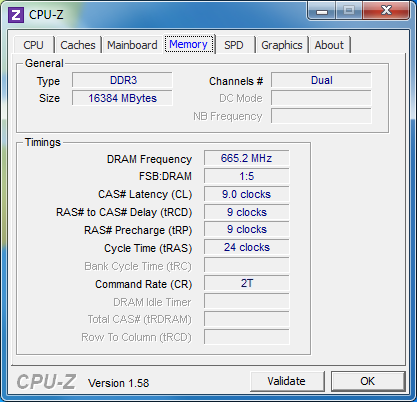The height and width of the screenshot is (402, 417).
Task: Click the DRAM Frequency value 665.2 MHz
Action: tap(247, 158)
